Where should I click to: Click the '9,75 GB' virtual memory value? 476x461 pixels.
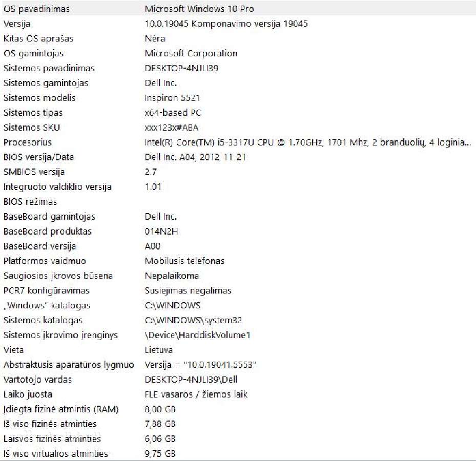[x=160, y=454]
